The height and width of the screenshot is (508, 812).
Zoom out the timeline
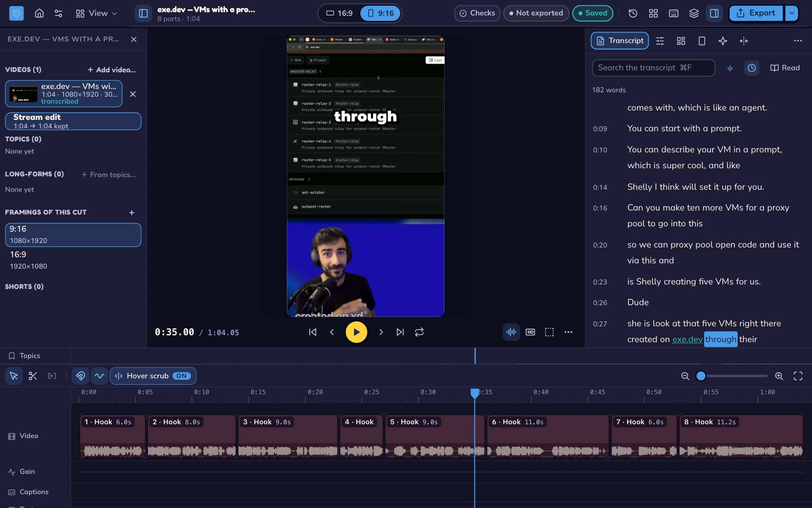point(685,376)
